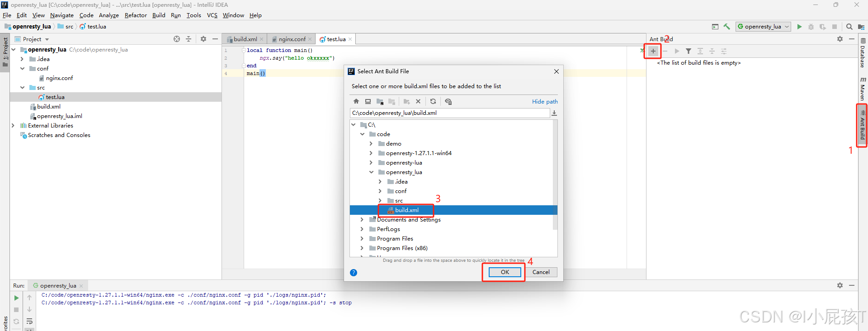
Task: Click Rerun green arrow in Run panel
Action: tap(16, 298)
